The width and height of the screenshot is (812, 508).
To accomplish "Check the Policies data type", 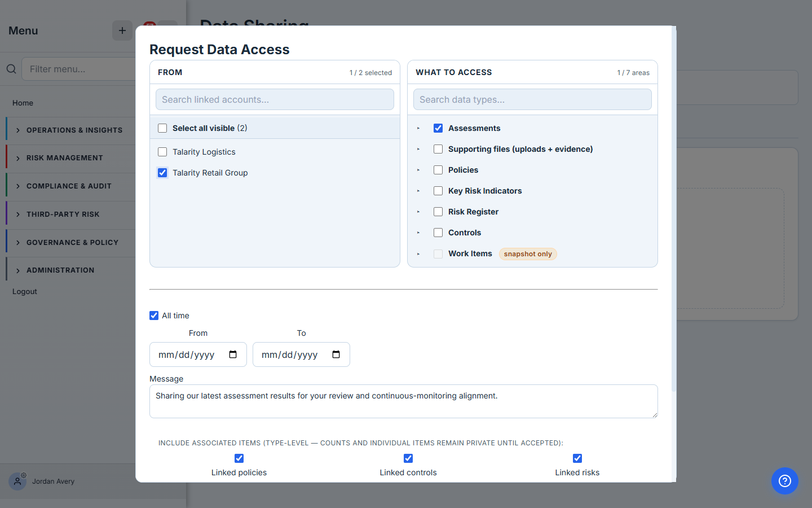I will (438, 170).
